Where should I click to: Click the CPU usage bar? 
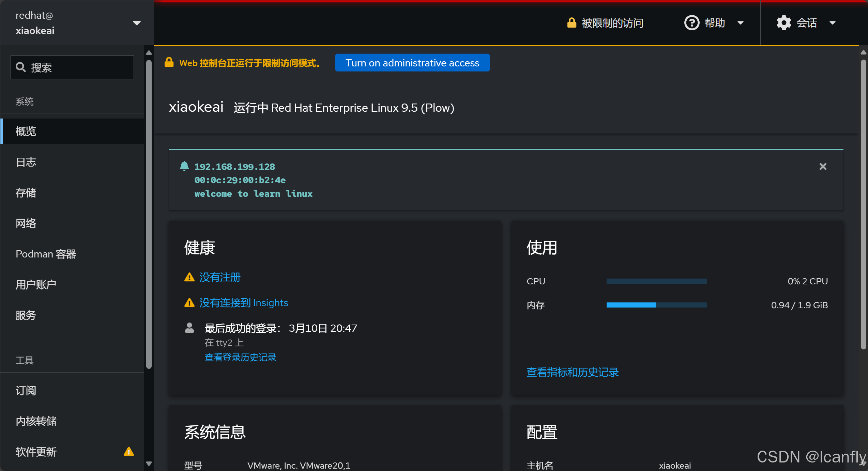(657, 281)
